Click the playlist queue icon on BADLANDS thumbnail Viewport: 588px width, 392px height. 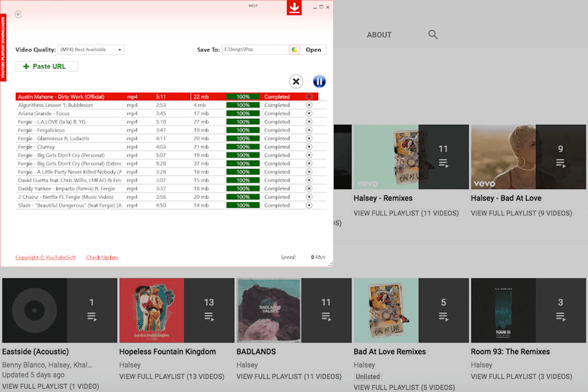tap(326, 316)
